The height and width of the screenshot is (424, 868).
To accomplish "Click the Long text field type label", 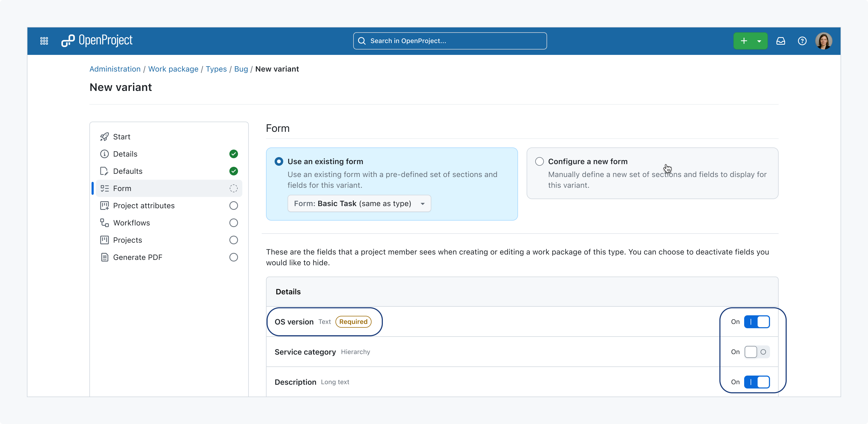I will click(x=335, y=382).
